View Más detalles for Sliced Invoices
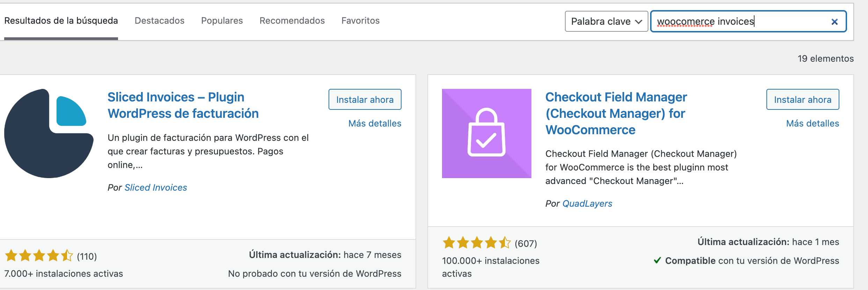The image size is (868, 290). [x=375, y=123]
